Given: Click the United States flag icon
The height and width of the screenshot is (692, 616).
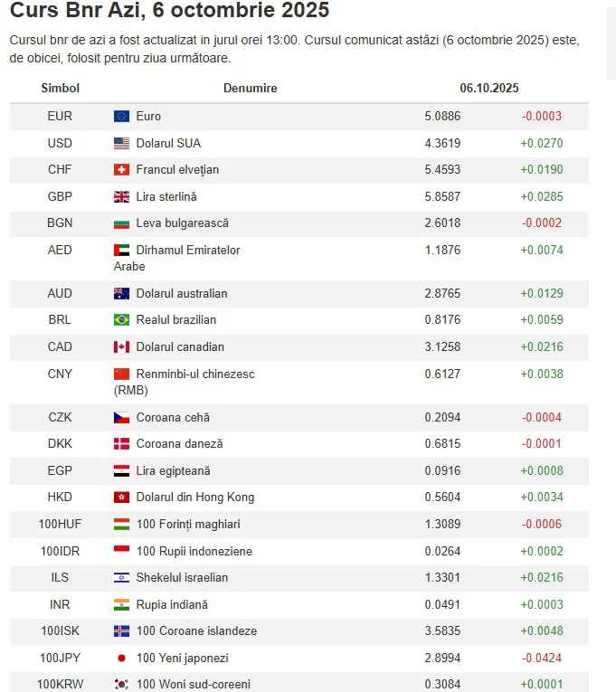Looking at the screenshot, I should 121,143.
